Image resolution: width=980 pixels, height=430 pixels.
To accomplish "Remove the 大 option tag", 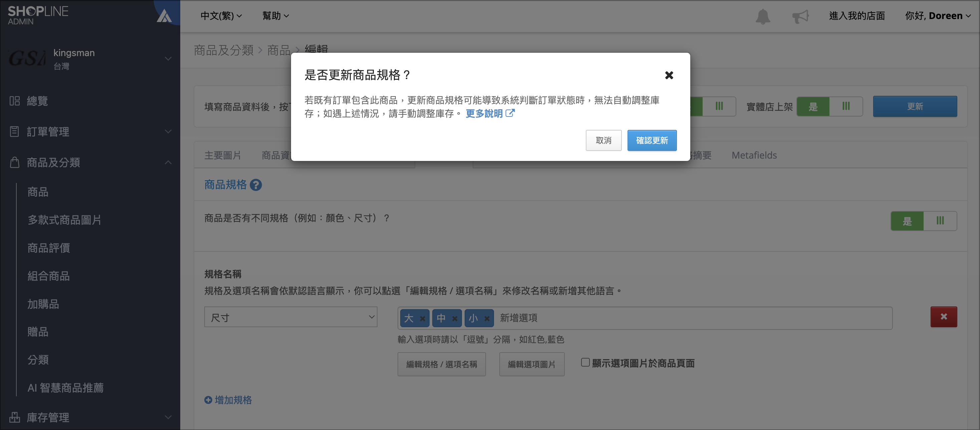I will click(422, 318).
